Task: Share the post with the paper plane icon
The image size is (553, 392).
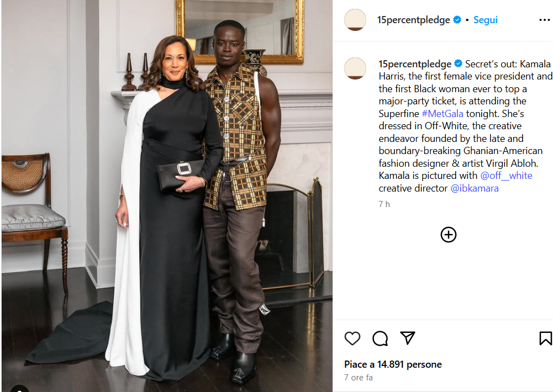Action: point(408,338)
